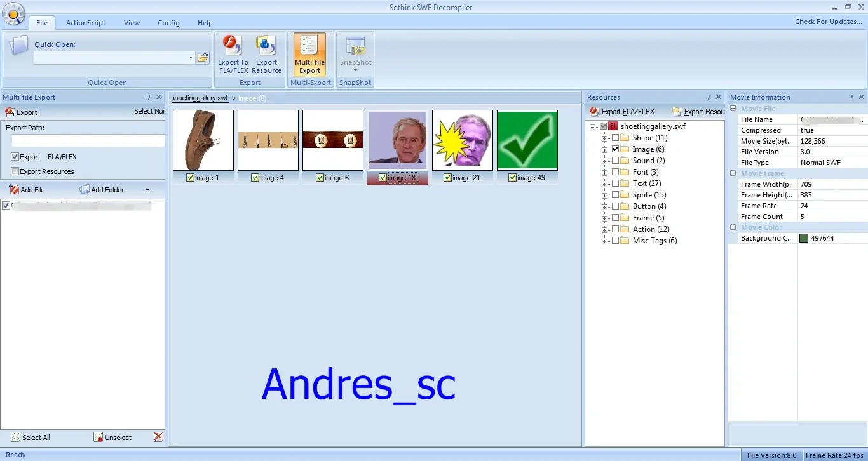
Task: Check the Sound (2) tree checkbox
Action: coord(615,161)
